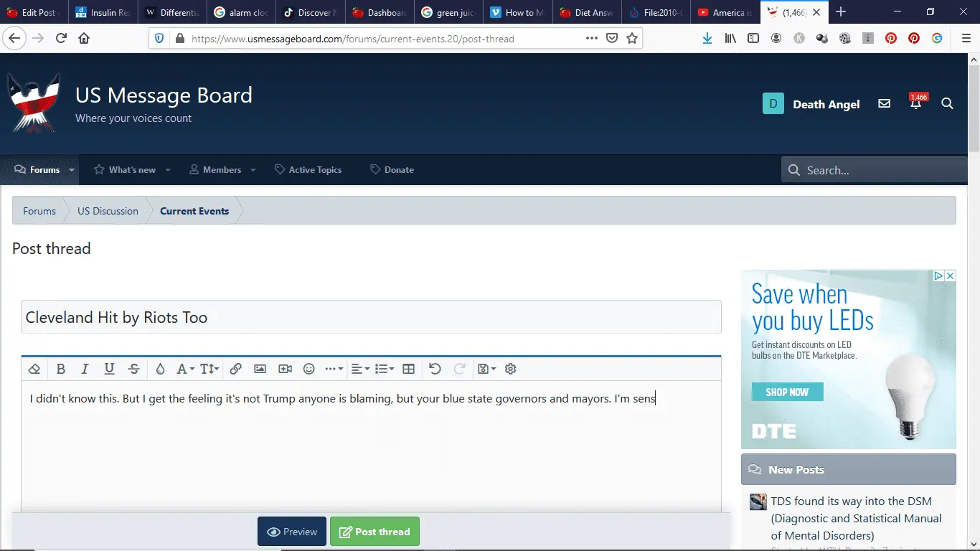Click the US Message Board eagle logo
This screenshot has width=980, height=551.
click(33, 104)
